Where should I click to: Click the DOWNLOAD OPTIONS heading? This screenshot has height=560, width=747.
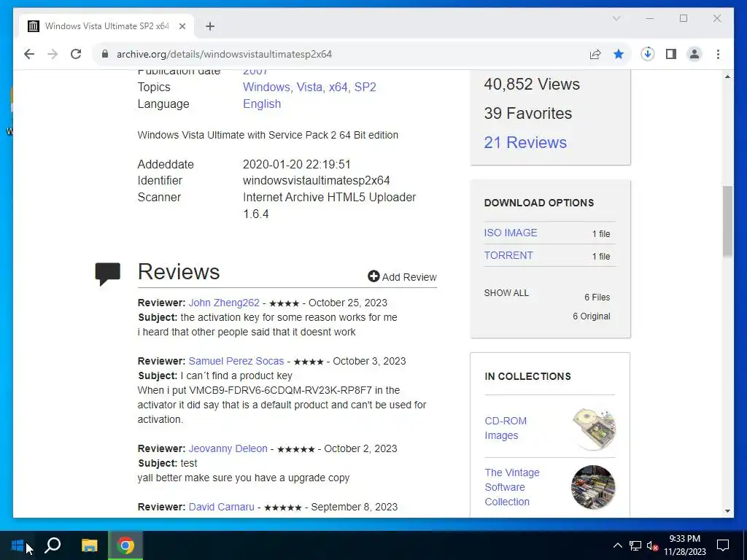539,203
